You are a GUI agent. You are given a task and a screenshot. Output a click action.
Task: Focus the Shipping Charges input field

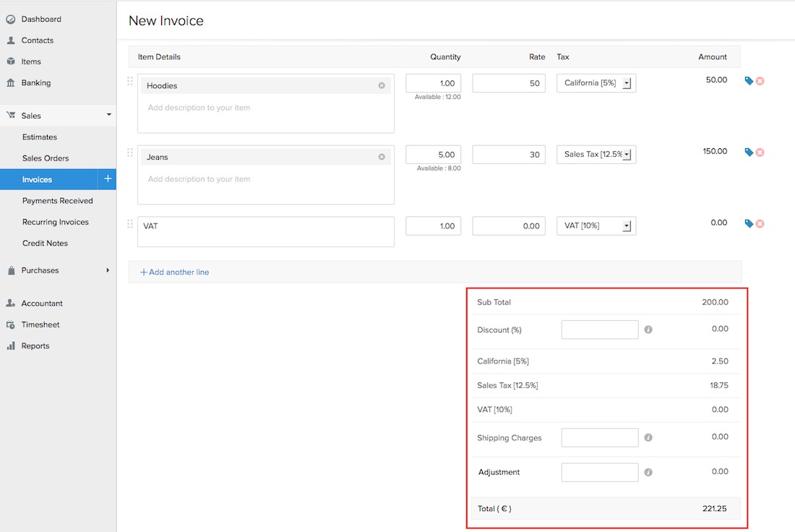point(599,437)
